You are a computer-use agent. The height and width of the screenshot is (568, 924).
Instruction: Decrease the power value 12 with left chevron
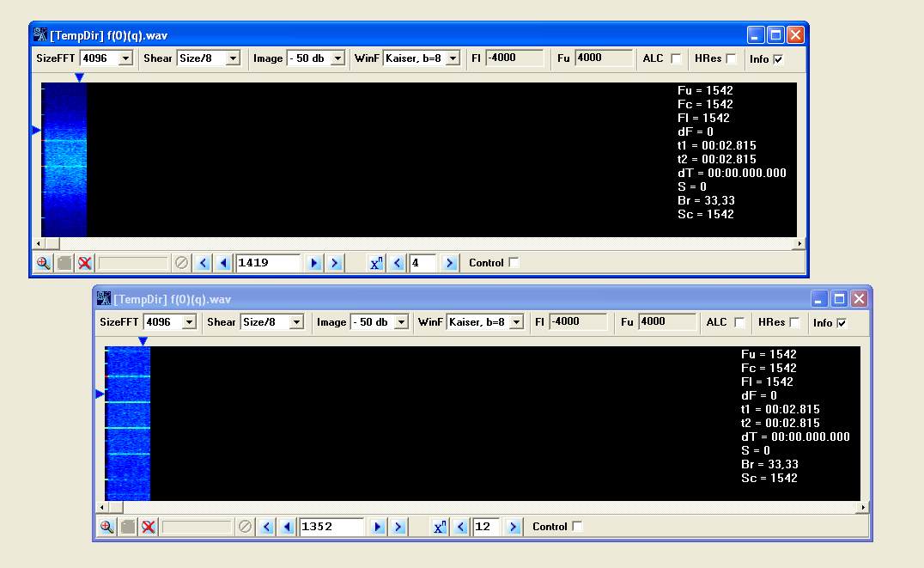tap(461, 527)
